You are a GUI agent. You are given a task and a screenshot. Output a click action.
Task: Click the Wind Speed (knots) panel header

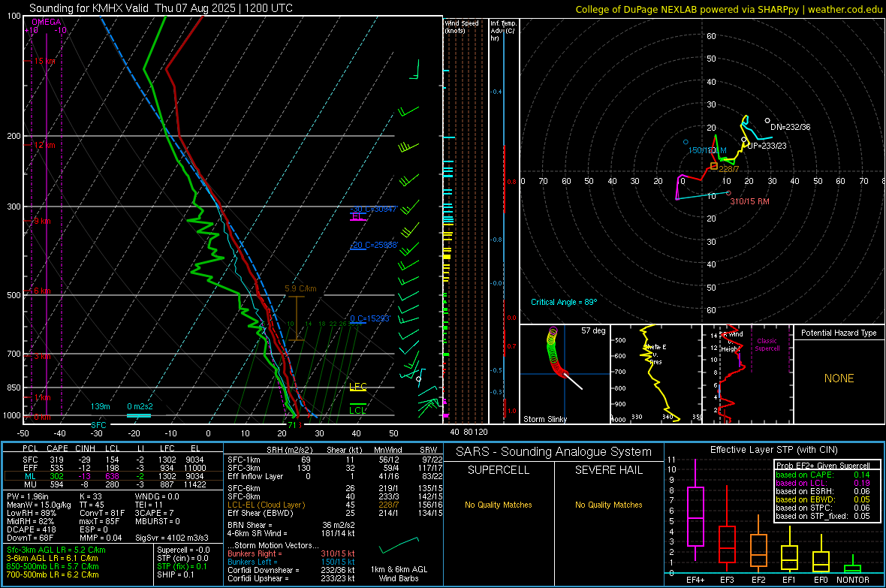point(462,26)
